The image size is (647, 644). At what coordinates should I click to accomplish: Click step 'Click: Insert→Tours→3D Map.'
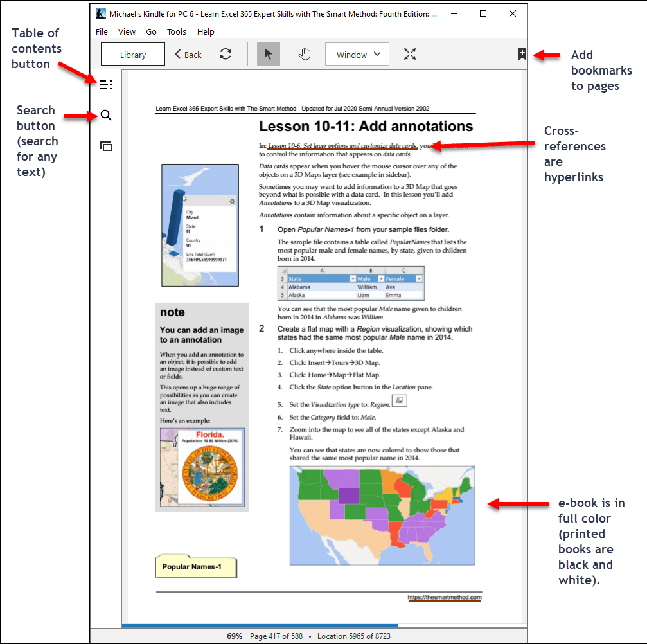pyautogui.click(x=335, y=363)
